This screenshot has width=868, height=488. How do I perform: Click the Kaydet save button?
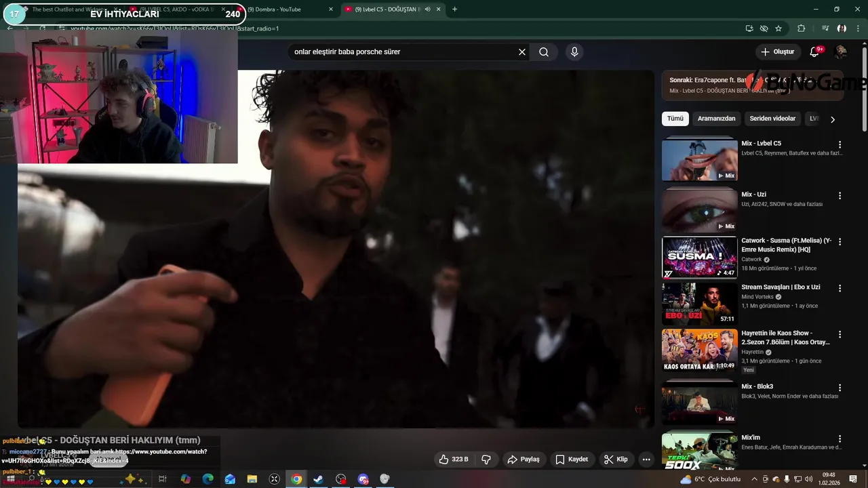572,460
